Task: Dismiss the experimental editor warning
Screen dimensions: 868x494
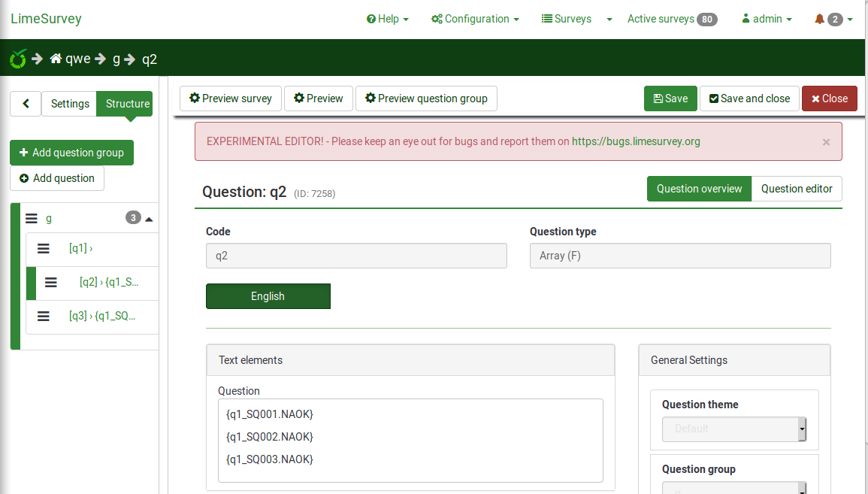Action: click(826, 142)
